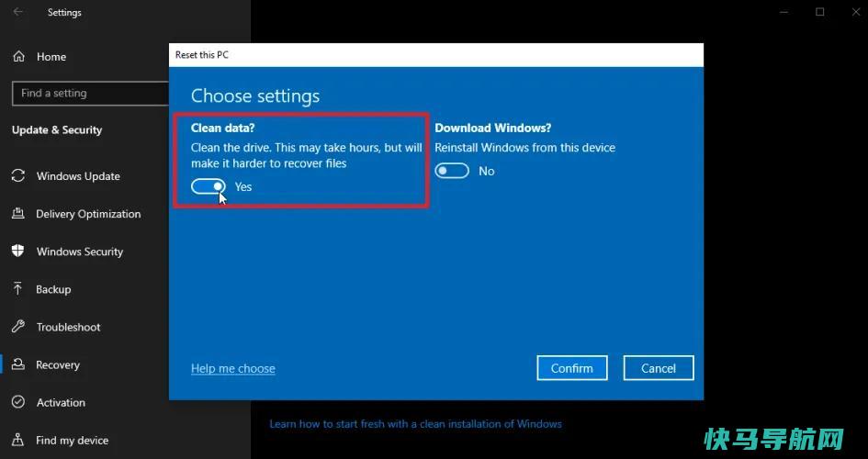Open Find my device settings
868x459 pixels.
(72, 441)
